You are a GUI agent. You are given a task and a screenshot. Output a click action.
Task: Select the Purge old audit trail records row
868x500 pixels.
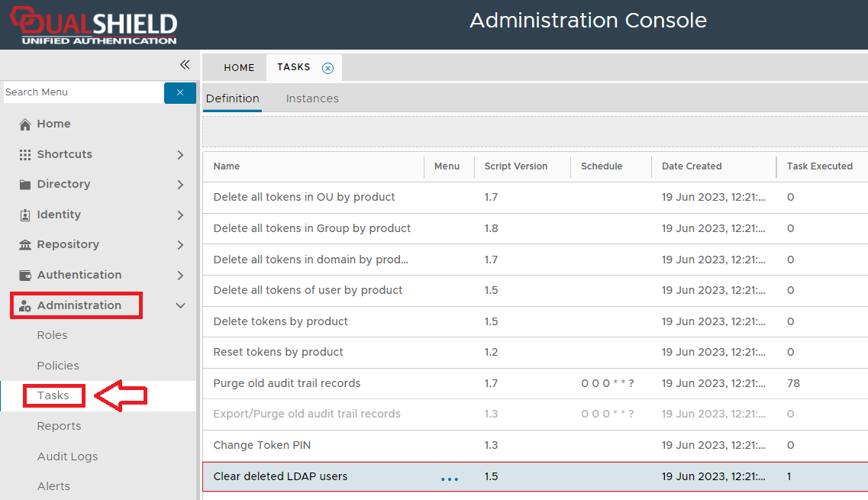point(287,383)
